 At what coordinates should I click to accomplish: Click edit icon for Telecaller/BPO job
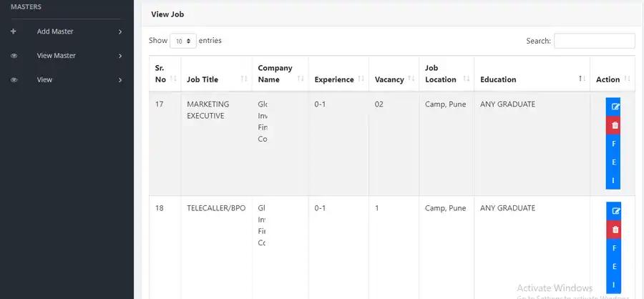[x=615, y=212]
